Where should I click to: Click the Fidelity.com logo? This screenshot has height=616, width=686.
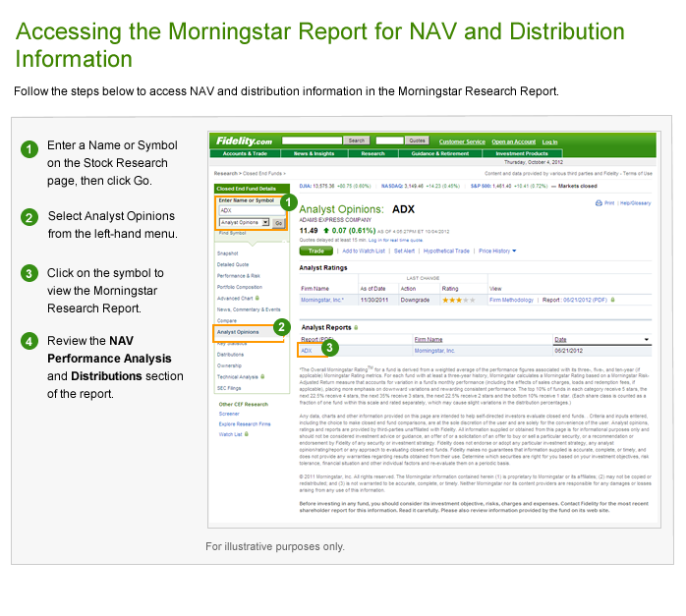[247, 140]
